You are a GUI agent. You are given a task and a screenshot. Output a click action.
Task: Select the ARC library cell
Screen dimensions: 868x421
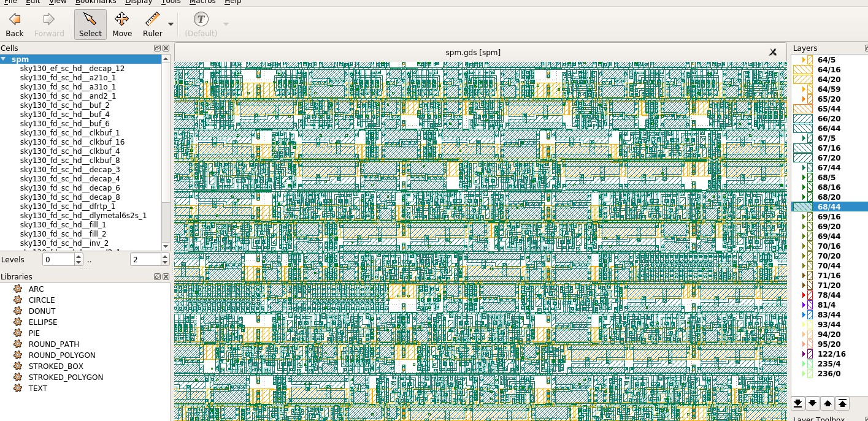(36, 289)
